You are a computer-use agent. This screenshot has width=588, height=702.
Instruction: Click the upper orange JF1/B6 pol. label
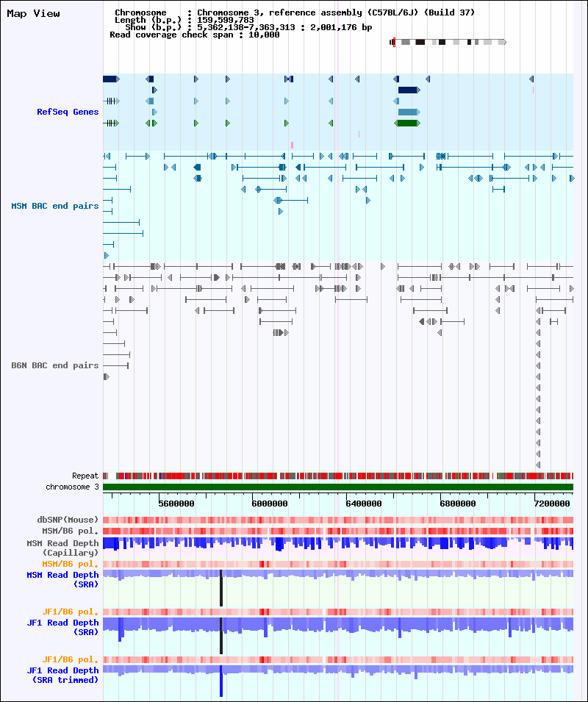click(71, 612)
